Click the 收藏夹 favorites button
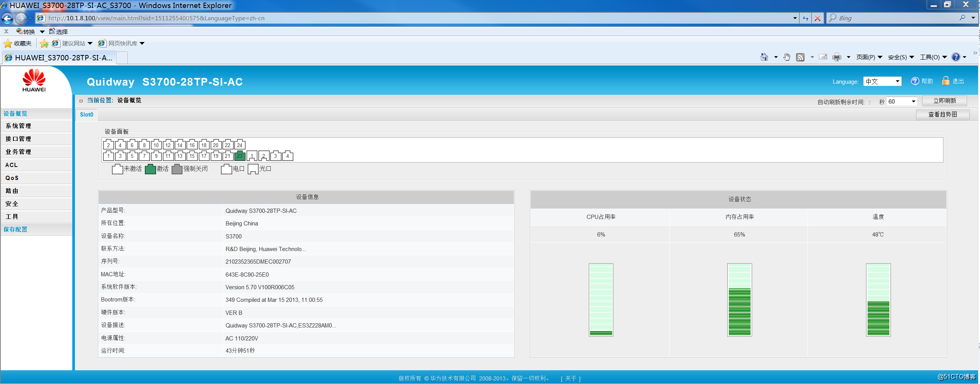Image resolution: width=980 pixels, height=384 pixels. [x=18, y=43]
